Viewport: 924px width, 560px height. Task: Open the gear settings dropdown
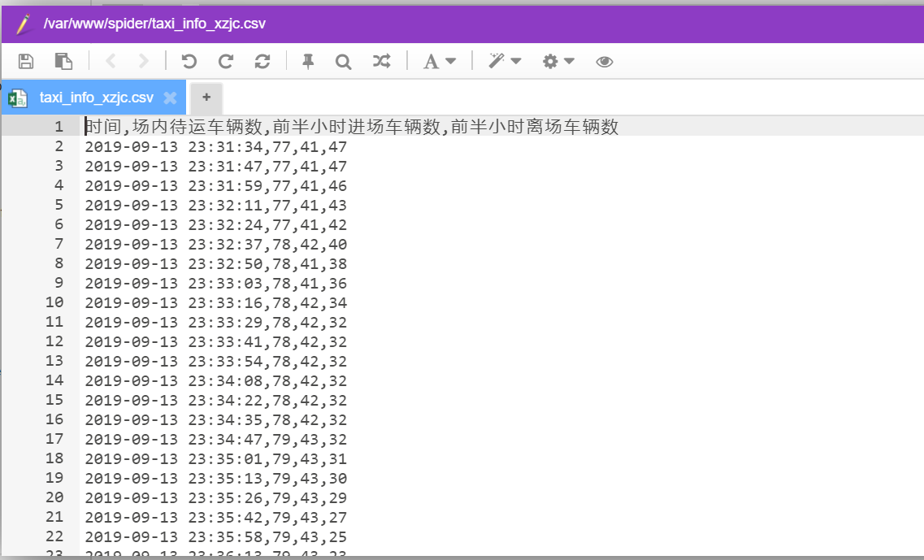click(558, 61)
